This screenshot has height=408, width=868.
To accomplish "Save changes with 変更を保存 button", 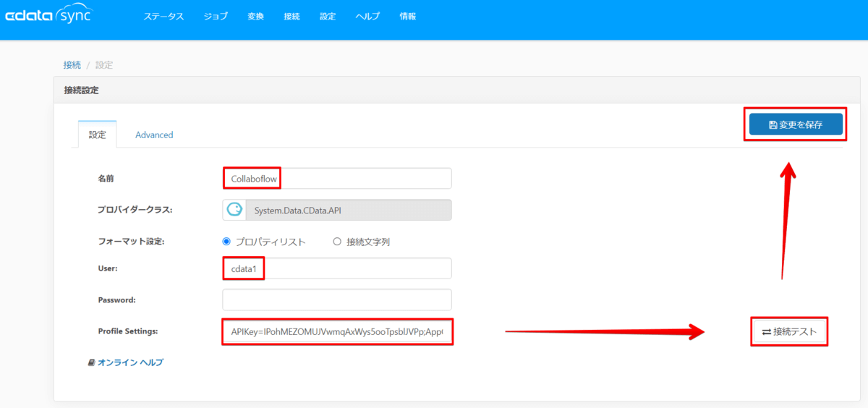I will click(x=796, y=124).
